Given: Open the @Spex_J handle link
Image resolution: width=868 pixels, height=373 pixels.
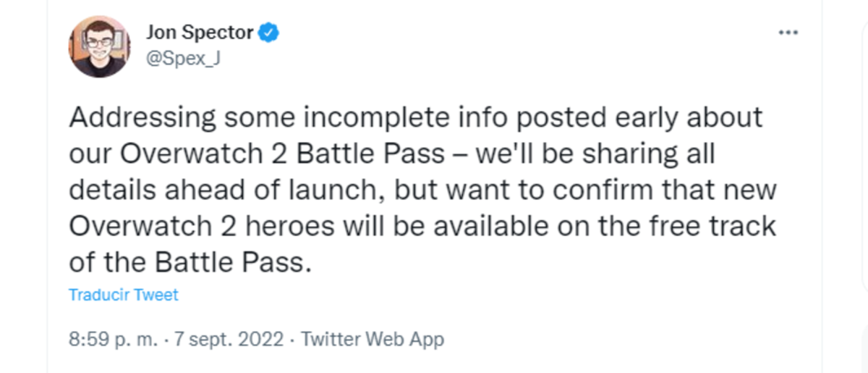Looking at the screenshot, I should pos(182,59).
